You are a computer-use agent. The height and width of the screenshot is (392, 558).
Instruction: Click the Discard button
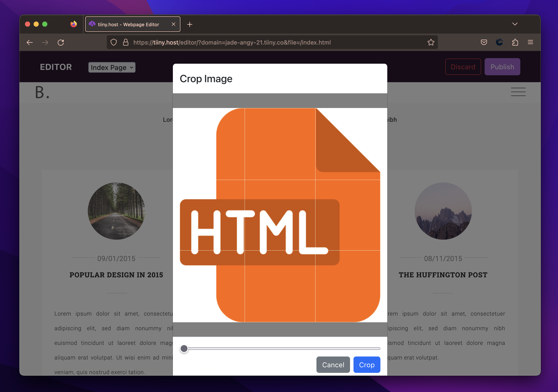463,67
